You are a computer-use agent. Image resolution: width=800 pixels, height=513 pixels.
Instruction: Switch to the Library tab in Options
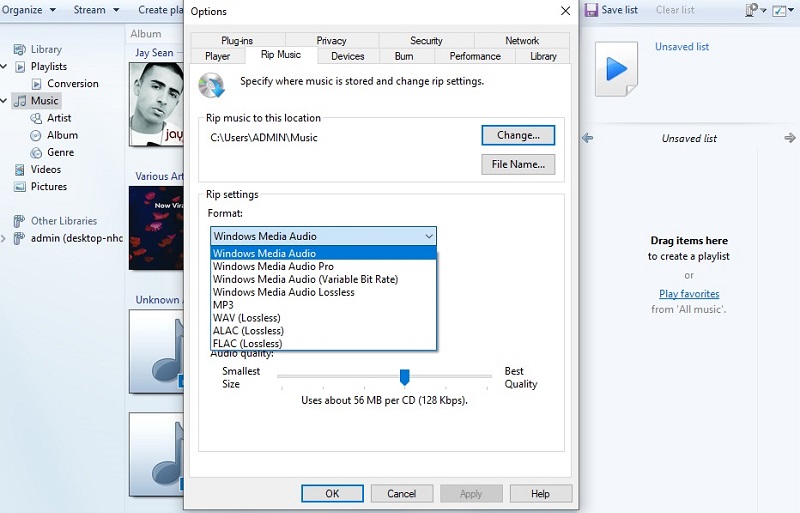coord(543,56)
